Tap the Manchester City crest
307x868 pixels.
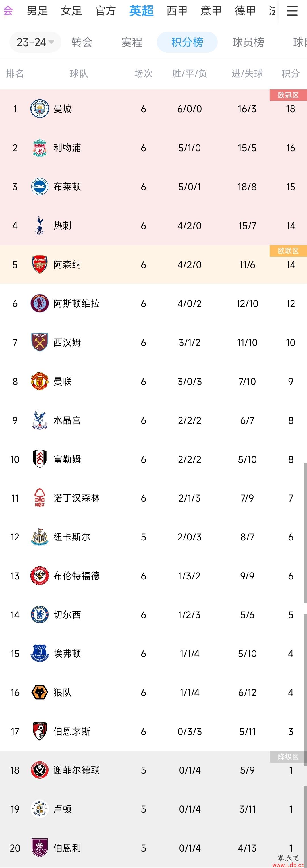point(40,109)
